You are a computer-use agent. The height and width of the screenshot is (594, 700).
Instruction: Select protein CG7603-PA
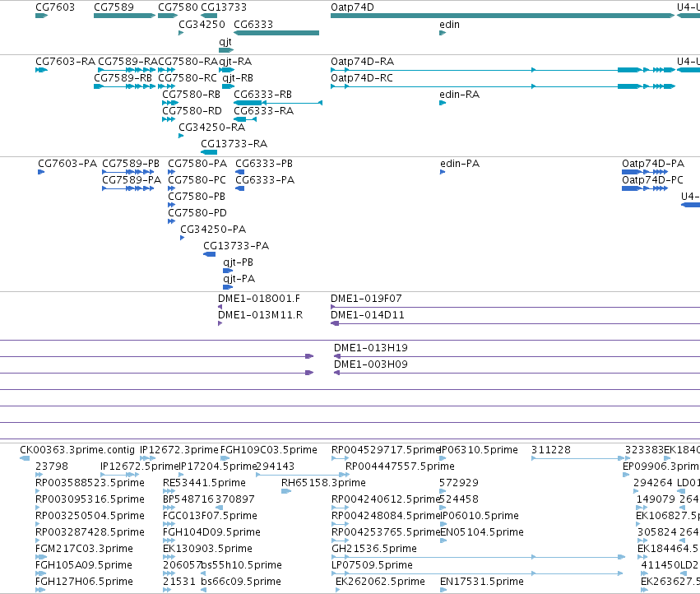click(x=67, y=164)
